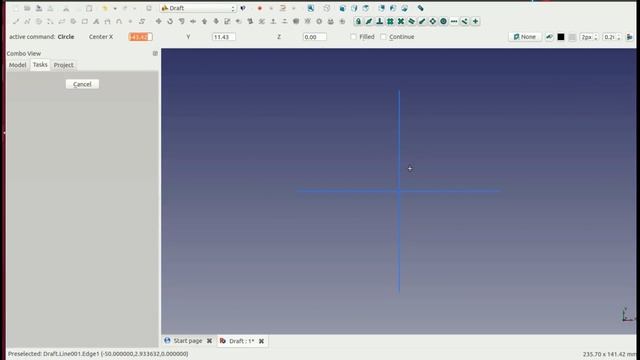
Task: Apply style to selected objects icon
Action: 629,37
